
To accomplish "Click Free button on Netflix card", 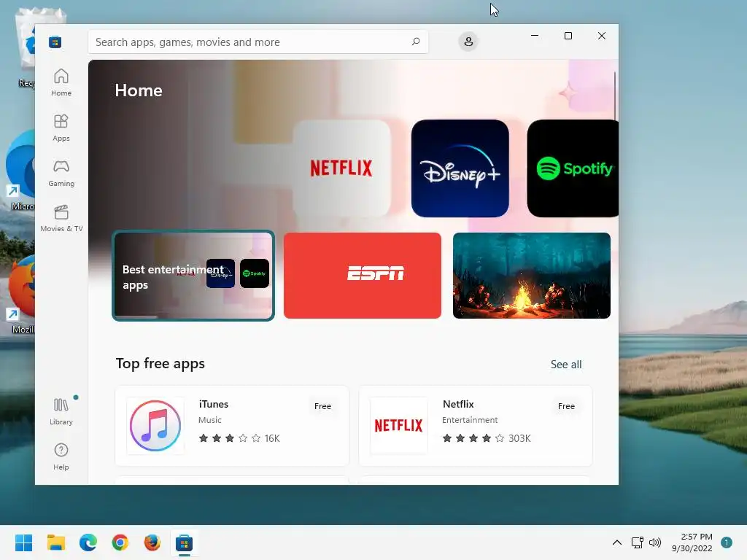I will tap(566, 406).
